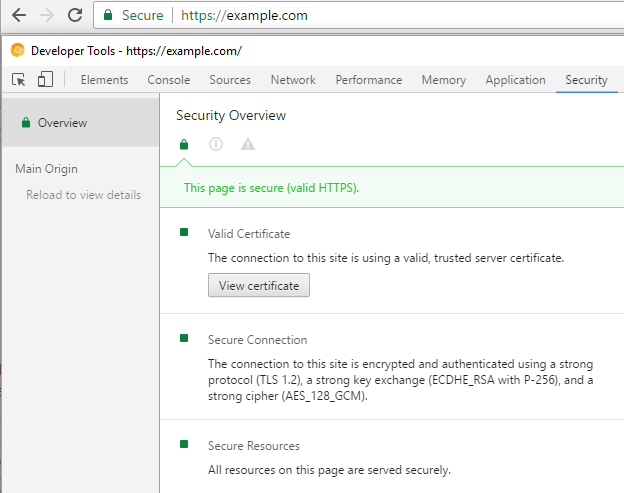The image size is (624, 493).
Task: Click the browser forward arrow
Action: (47, 15)
